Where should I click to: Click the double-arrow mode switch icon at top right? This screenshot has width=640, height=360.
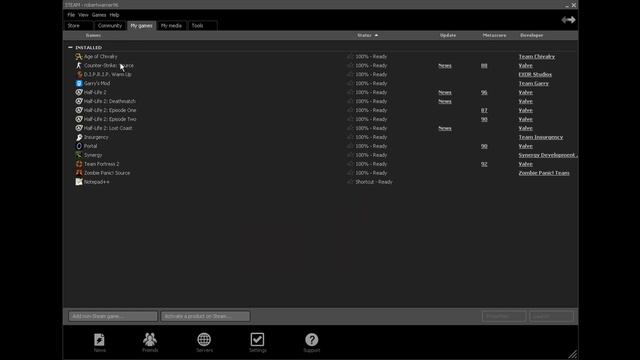[568, 20]
